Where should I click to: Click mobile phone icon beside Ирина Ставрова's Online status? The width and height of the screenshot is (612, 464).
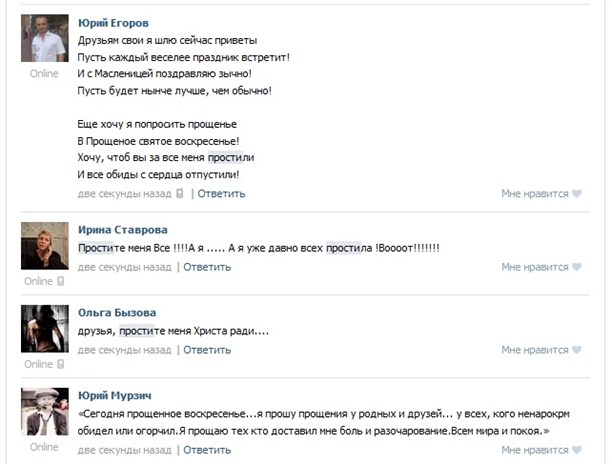point(61,282)
